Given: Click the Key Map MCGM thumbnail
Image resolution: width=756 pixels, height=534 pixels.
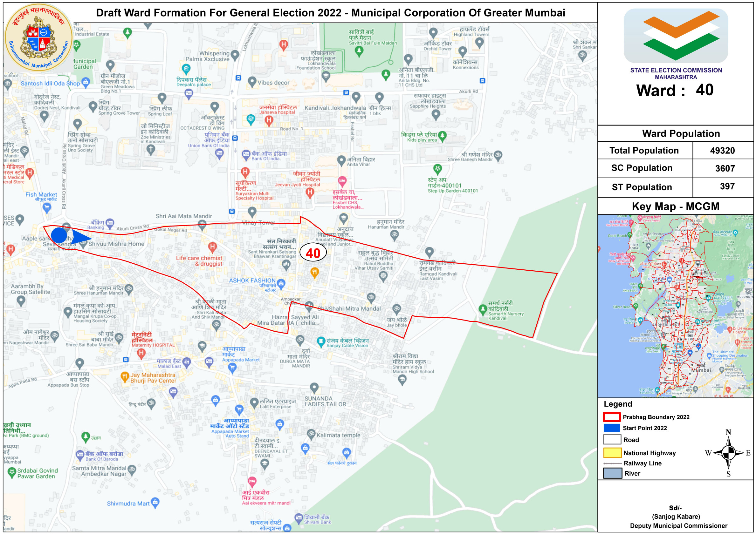Looking at the screenshot, I should 675,306.
